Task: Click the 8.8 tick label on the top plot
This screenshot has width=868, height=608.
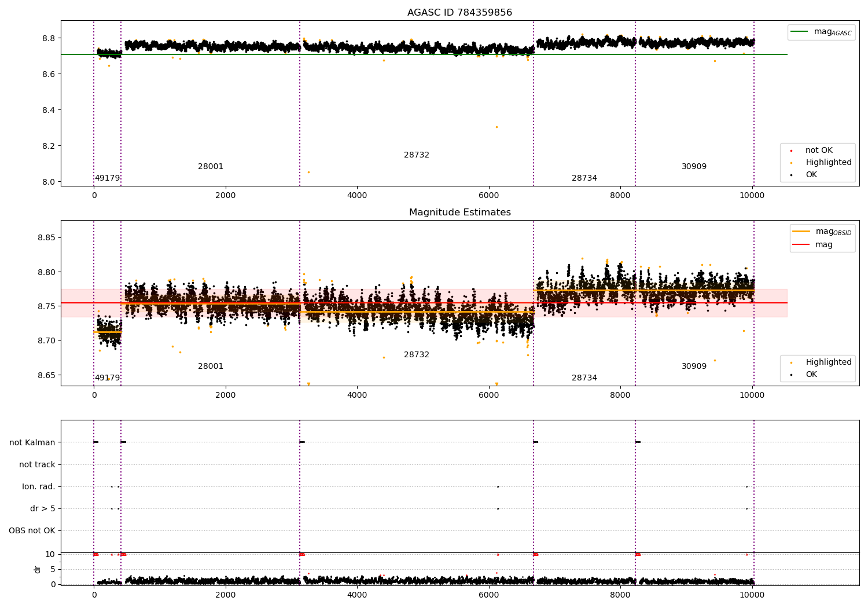Action: tap(49, 38)
